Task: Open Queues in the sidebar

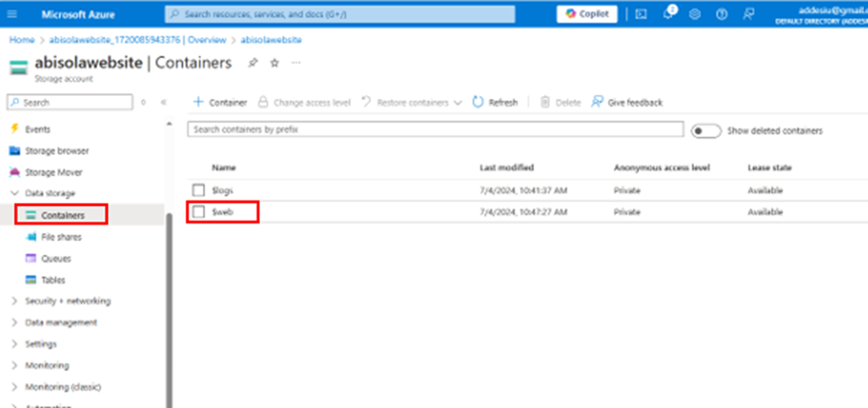Action: (x=56, y=258)
